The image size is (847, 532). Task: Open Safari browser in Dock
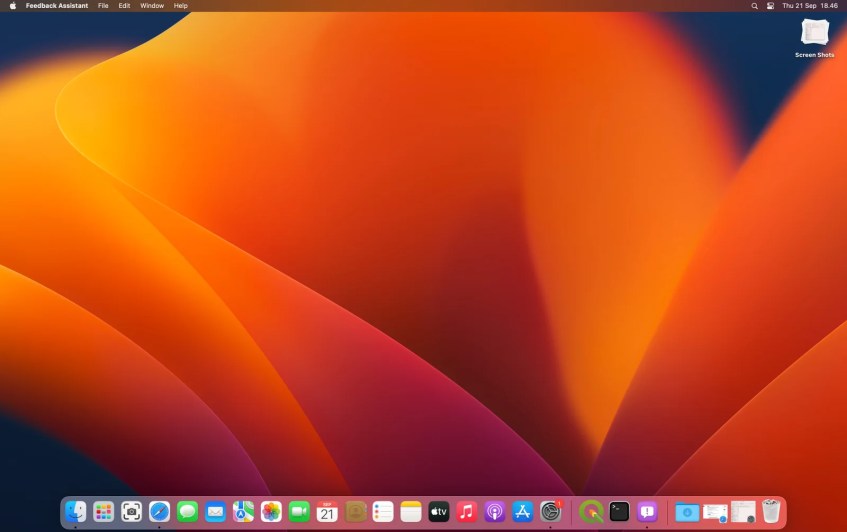pos(159,511)
